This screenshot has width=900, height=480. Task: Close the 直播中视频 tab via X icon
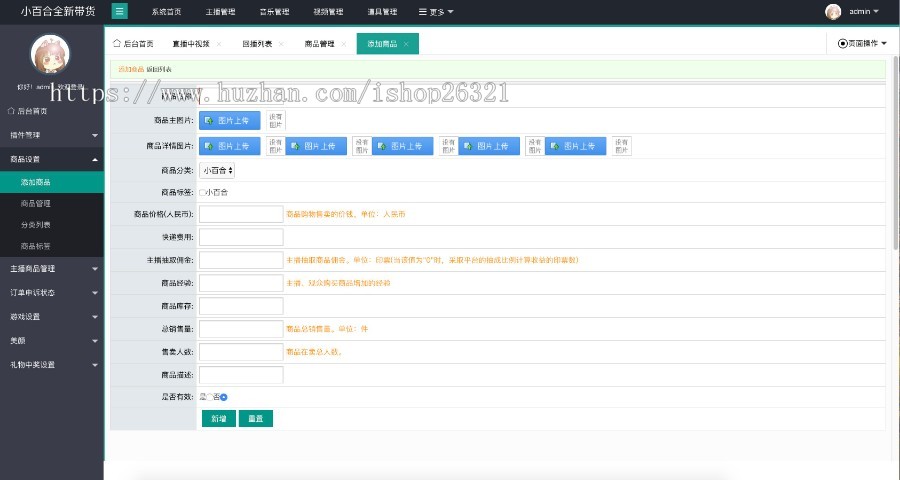pyautogui.click(x=219, y=44)
